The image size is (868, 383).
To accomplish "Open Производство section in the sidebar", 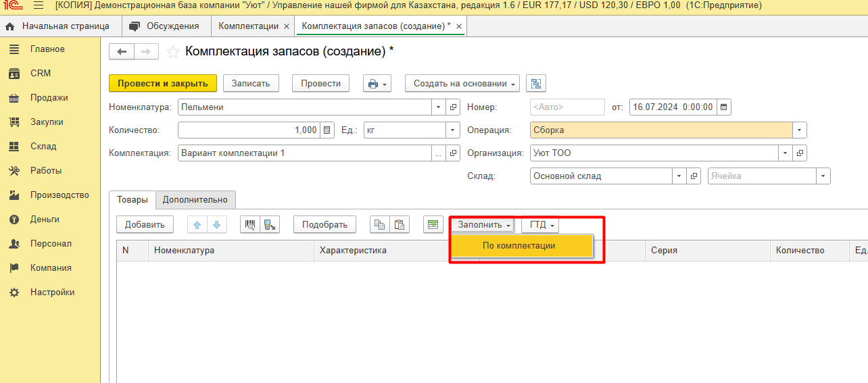I will (59, 195).
